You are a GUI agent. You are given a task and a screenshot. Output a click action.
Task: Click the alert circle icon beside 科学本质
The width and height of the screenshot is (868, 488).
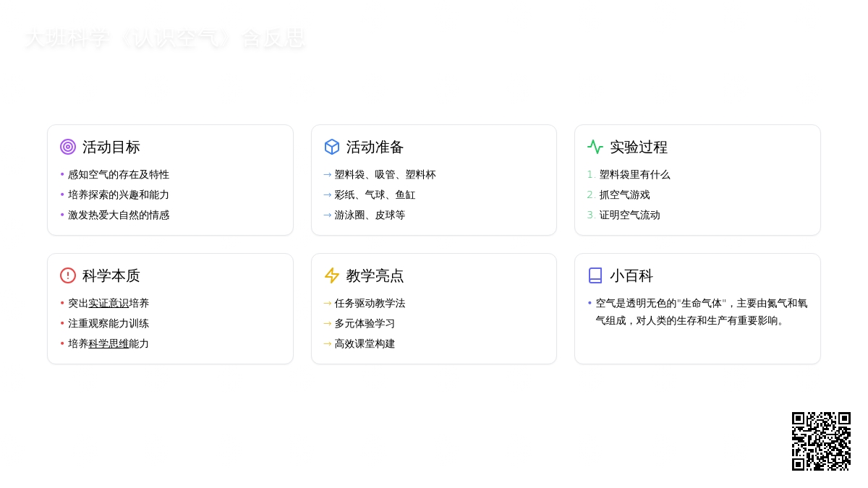68,275
